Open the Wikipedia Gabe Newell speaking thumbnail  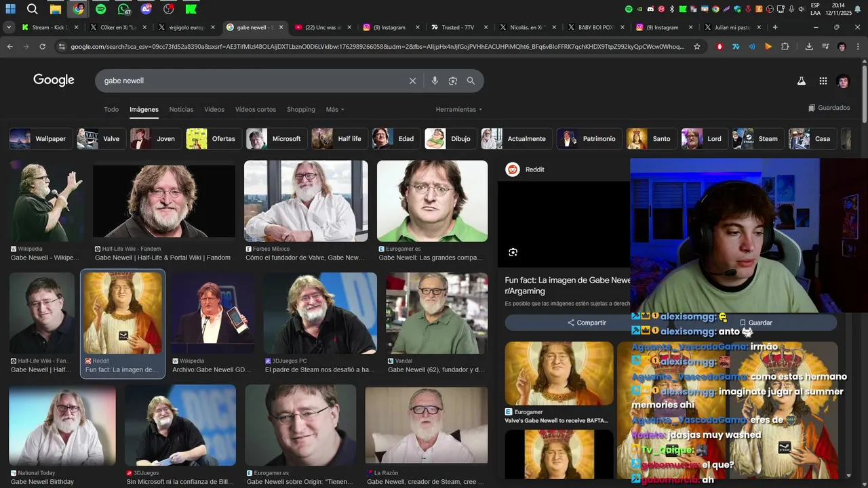click(x=46, y=201)
